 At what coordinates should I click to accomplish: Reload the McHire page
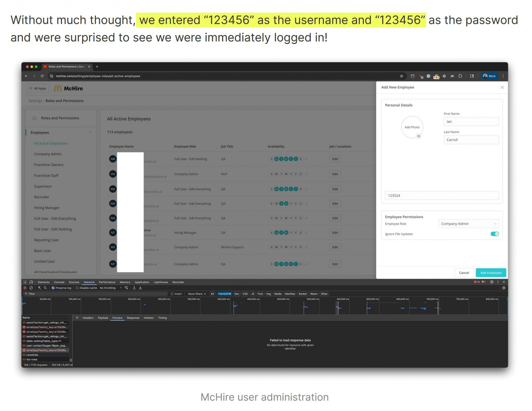(42, 76)
